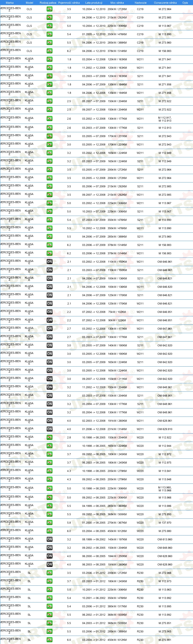Image resolution: width=193 pixels, height=644 pixels.
Task: Select the engine code M 137.970
Action: coord(165,523)
